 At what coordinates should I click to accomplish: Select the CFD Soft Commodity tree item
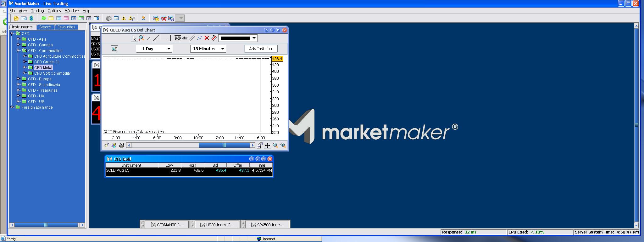52,73
